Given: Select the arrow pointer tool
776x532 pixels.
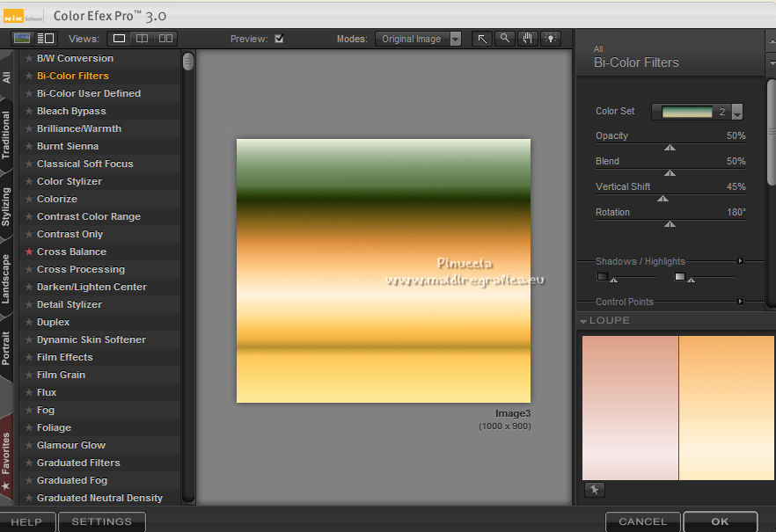Looking at the screenshot, I should (482, 39).
